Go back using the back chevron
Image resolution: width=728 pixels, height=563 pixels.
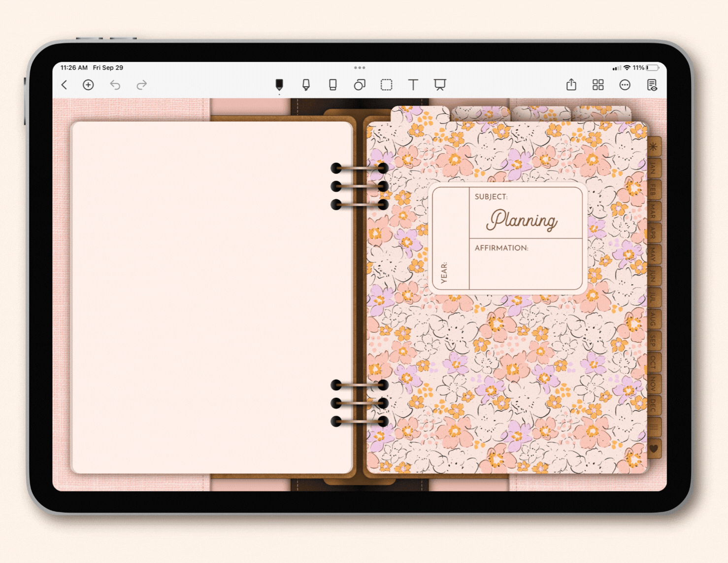(64, 85)
